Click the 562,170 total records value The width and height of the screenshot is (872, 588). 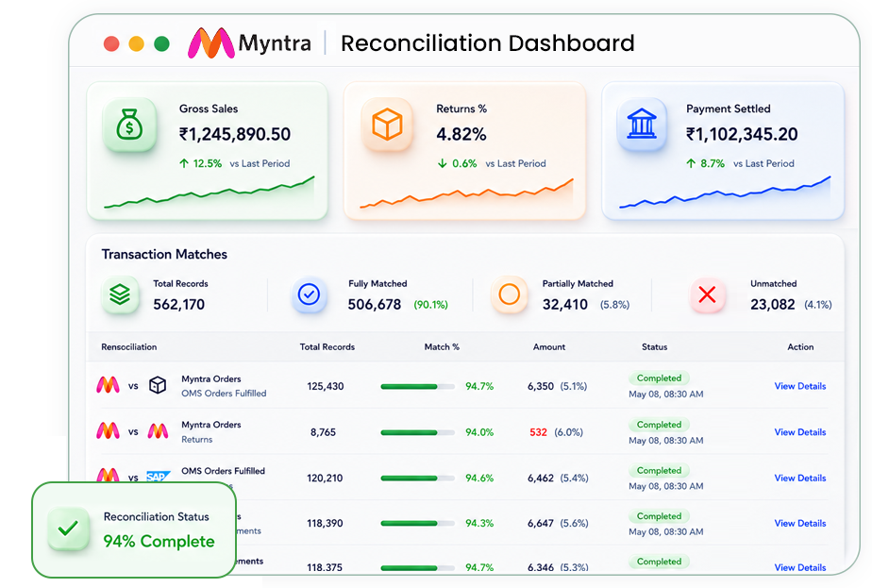179,304
